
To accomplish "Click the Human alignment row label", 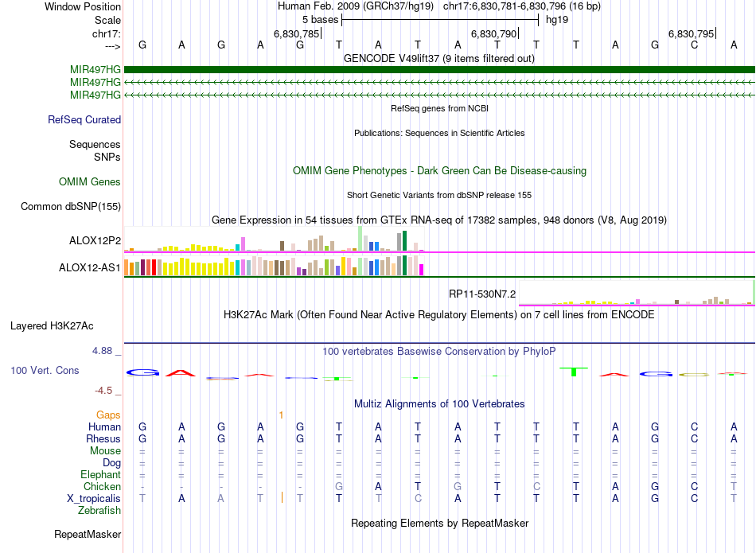I will click(104, 427).
